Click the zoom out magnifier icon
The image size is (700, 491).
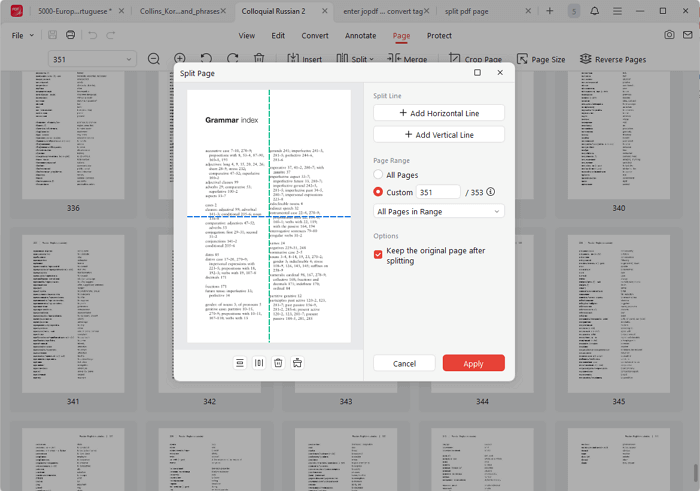tap(154, 59)
